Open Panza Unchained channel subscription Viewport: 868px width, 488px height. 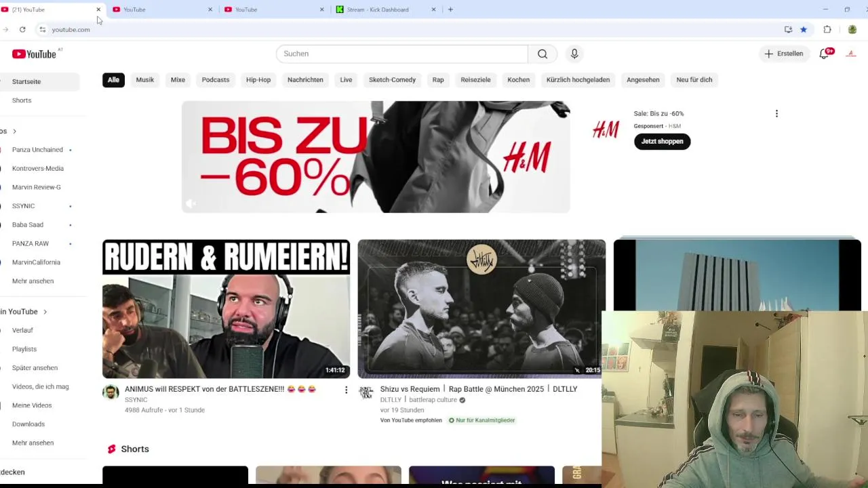(x=37, y=150)
